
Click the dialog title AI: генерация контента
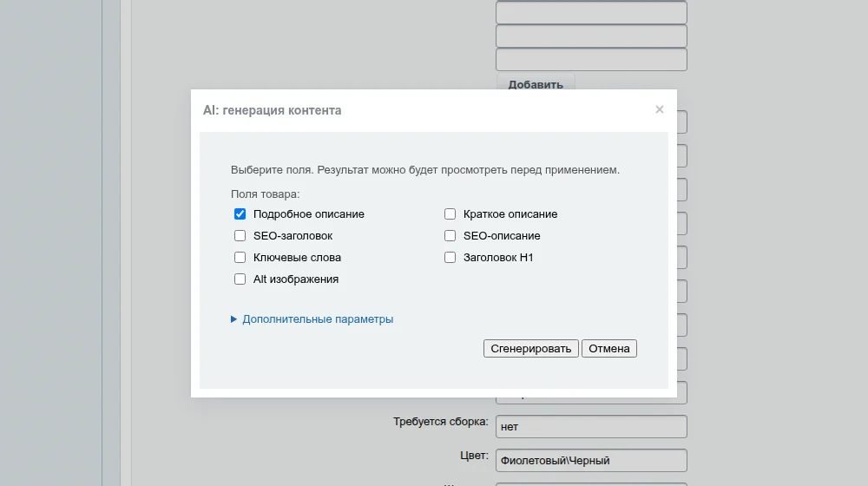click(x=273, y=110)
